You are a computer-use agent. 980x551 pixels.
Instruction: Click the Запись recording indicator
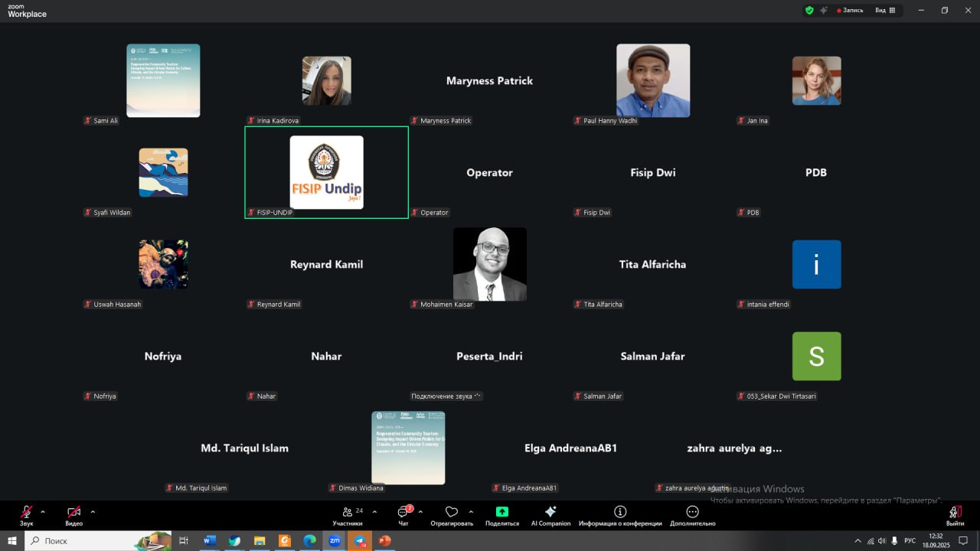850,10
